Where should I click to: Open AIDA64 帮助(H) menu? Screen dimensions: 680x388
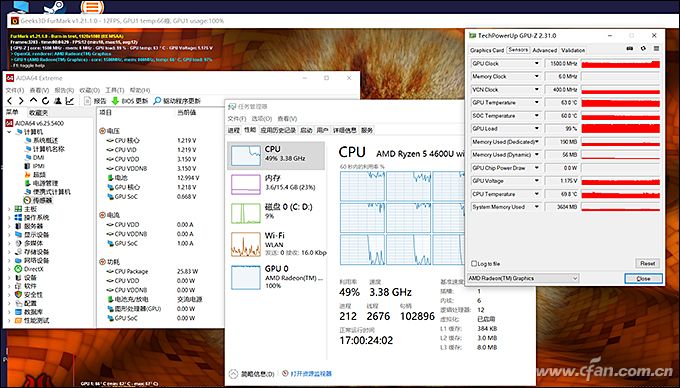140,90
